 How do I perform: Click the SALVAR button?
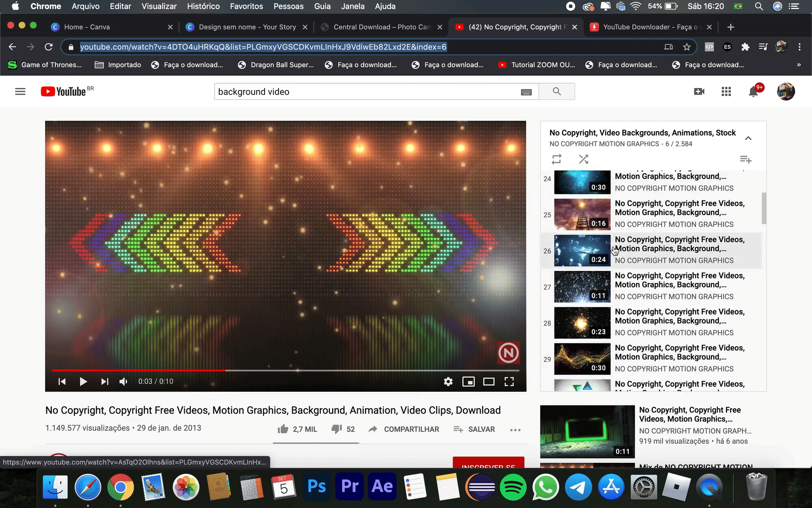[474, 429]
